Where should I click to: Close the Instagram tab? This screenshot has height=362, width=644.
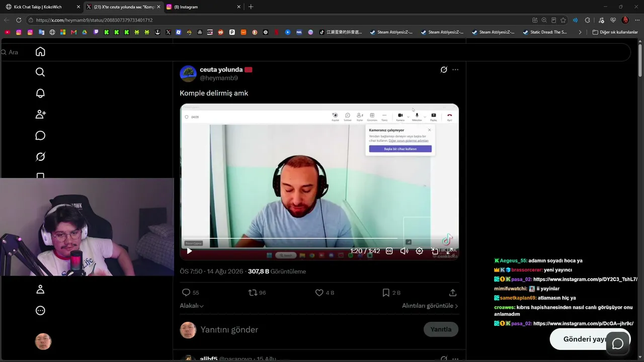pyautogui.click(x=238, y=7)
